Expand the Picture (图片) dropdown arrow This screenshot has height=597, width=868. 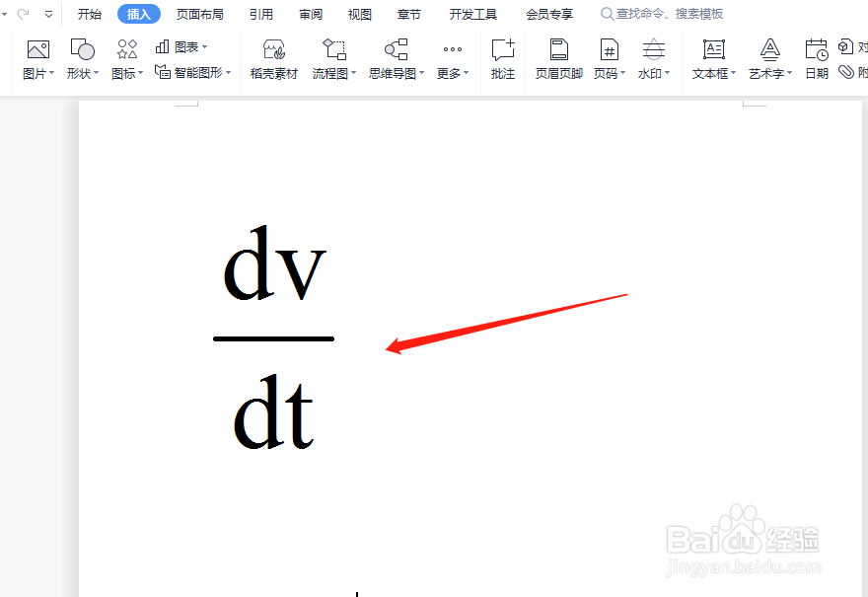tap(52, 73)
